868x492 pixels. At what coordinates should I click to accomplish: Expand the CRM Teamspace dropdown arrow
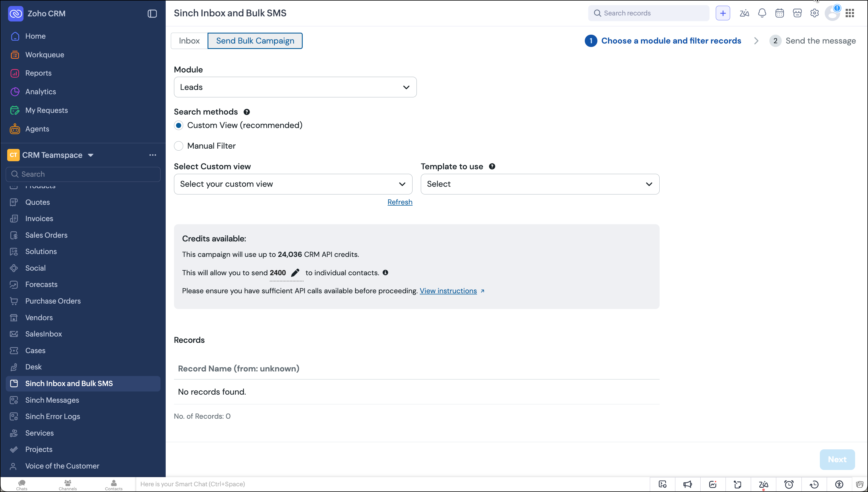click(91, 155)
